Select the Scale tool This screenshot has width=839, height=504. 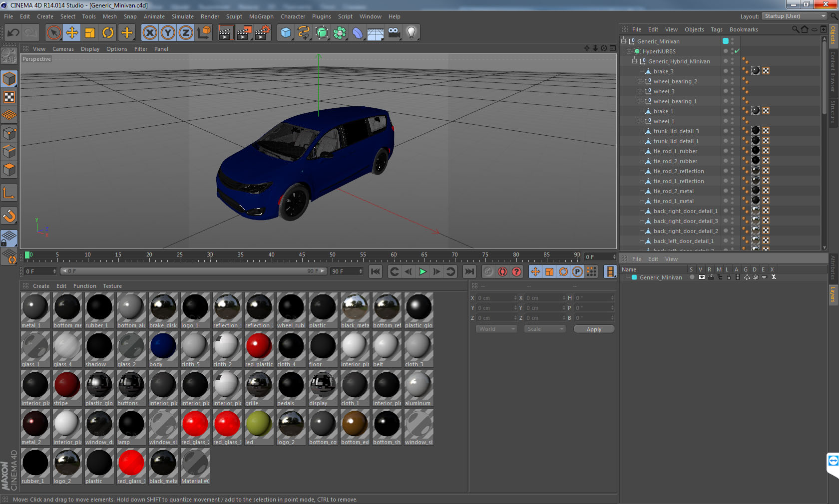(90, 33)
